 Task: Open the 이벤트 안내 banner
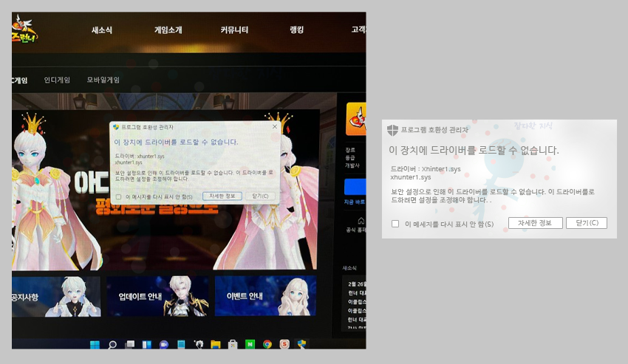tap(265, 296)
